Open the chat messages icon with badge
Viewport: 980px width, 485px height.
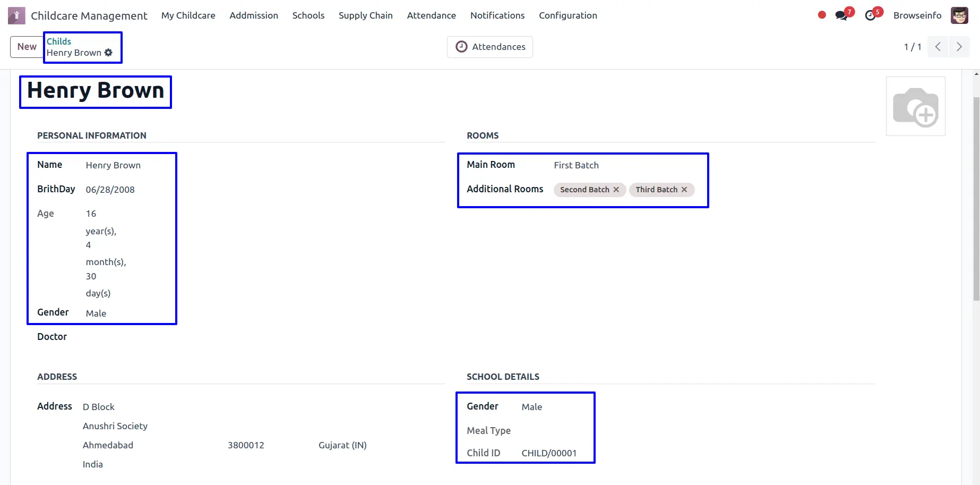(841, 15)
